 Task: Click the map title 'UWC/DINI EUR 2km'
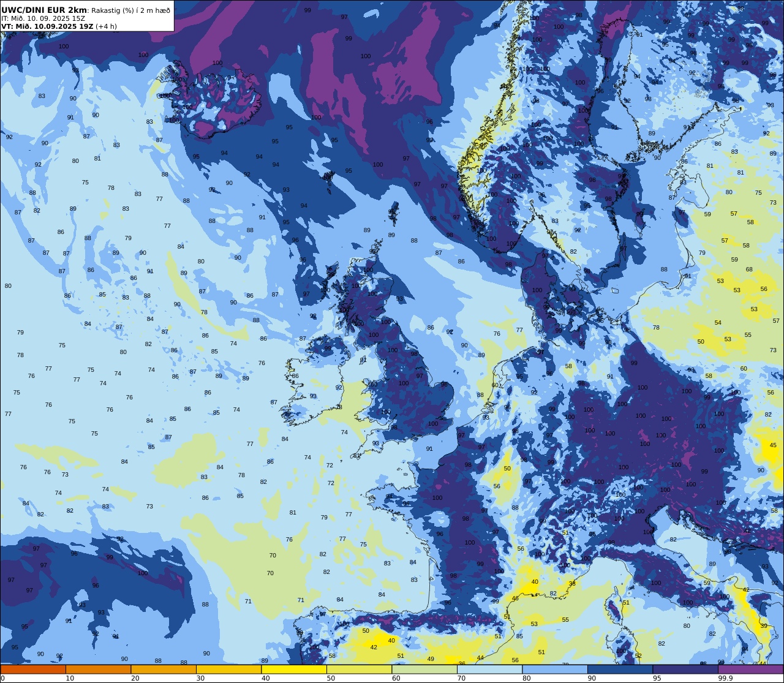[45, 10]
